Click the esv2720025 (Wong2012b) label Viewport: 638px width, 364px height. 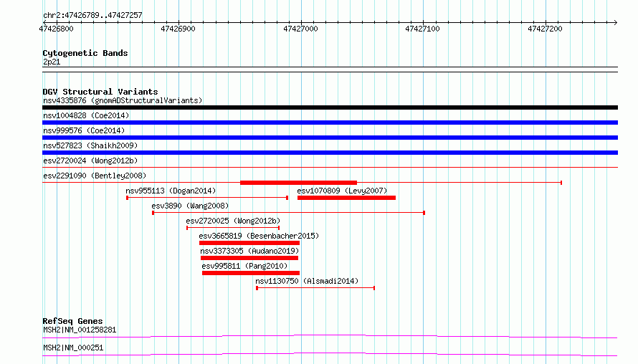pos(233,221)
